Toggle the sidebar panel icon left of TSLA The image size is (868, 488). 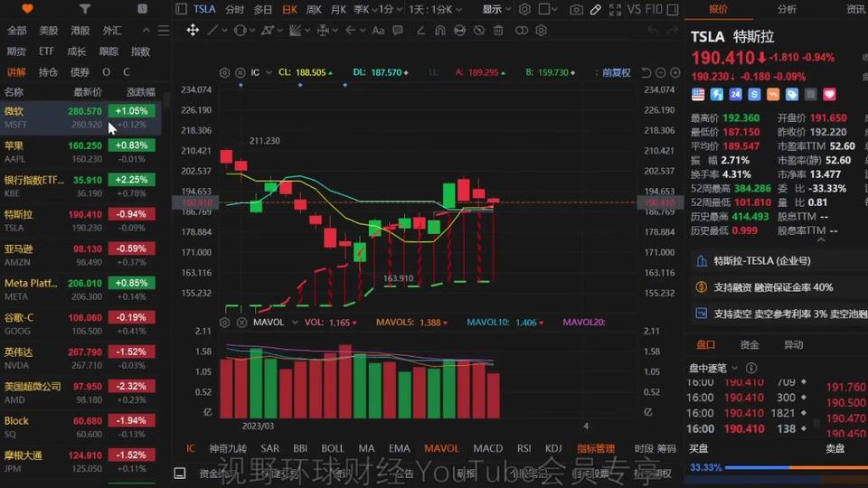[181, 9]
